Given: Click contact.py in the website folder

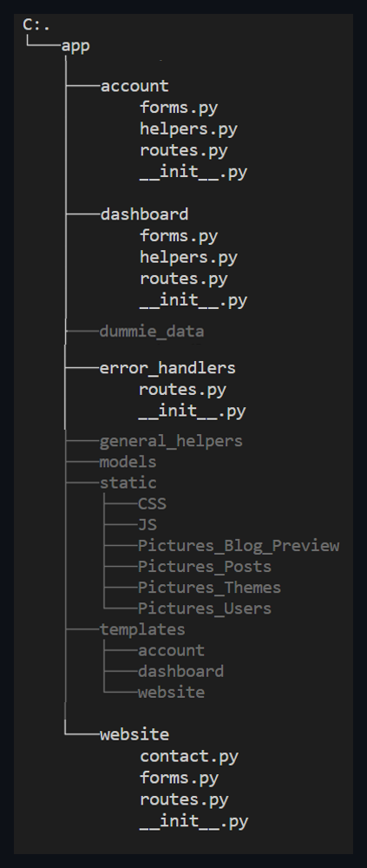Looking at the screenshot, I should pyautogui.click(x=189, y=756).
